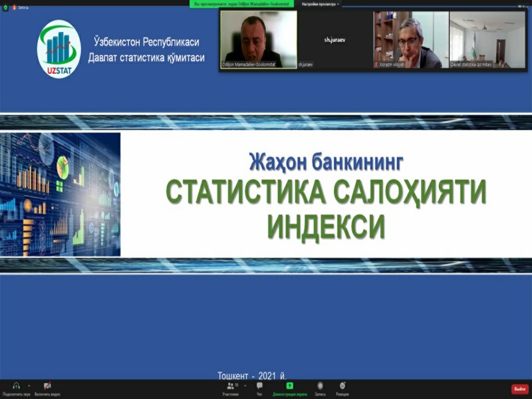Click the red icon beside the shield

13,7
